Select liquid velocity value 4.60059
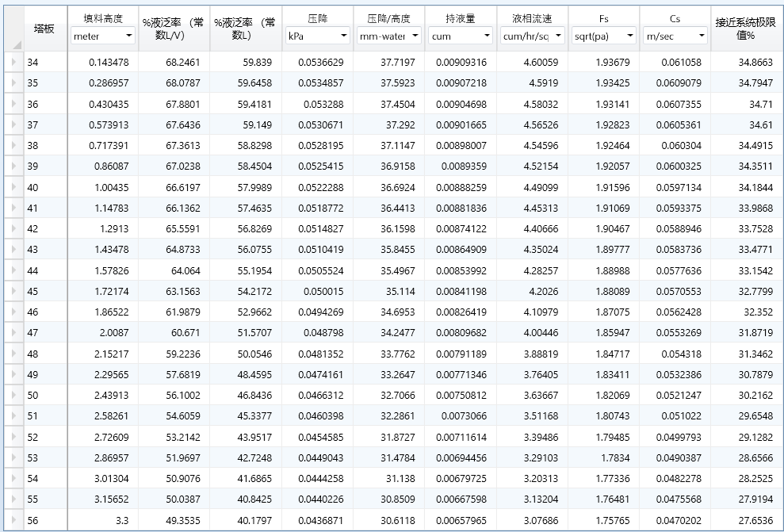 point(541,62)
